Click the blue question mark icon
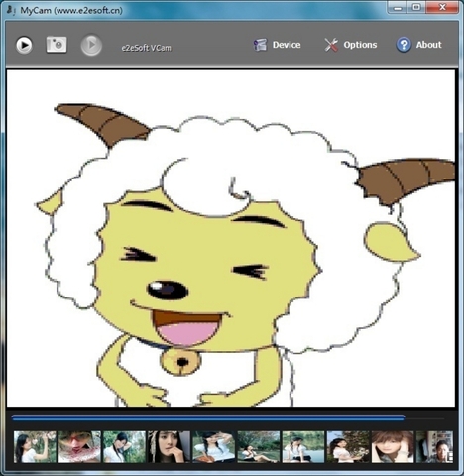 [404, 45]
